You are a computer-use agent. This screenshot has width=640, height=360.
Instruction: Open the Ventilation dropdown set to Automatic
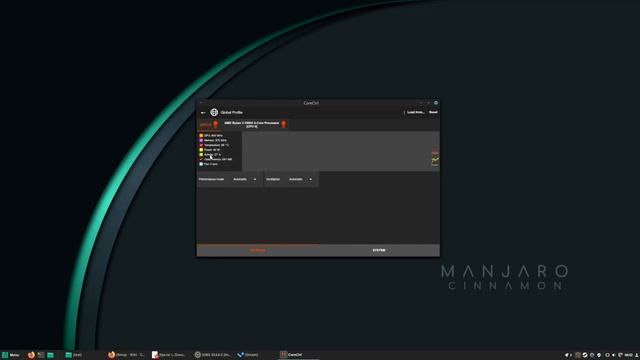300,179
